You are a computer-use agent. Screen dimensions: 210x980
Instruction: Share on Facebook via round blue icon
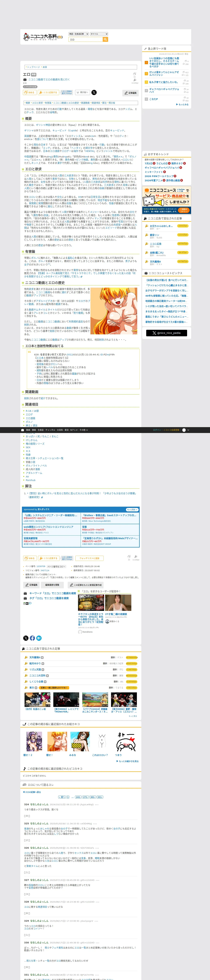point(32,638)
